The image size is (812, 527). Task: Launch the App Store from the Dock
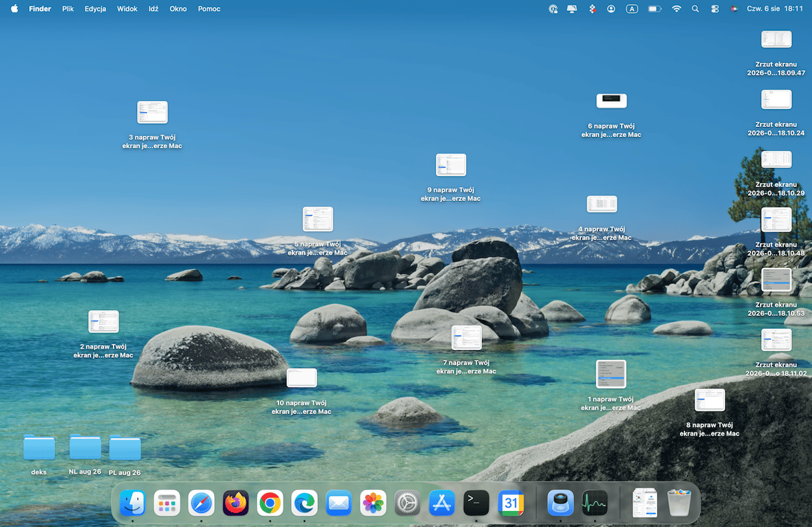coord(442,503)
